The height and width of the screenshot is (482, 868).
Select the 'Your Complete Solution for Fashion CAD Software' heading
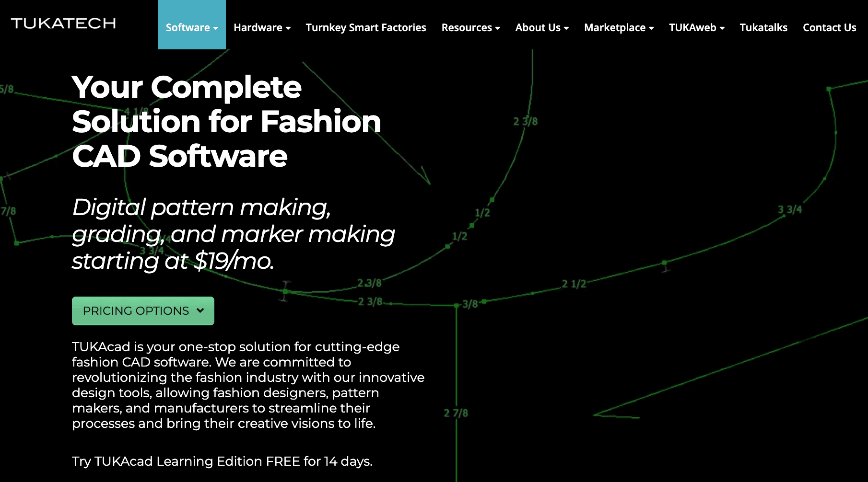tap(226, 122)
